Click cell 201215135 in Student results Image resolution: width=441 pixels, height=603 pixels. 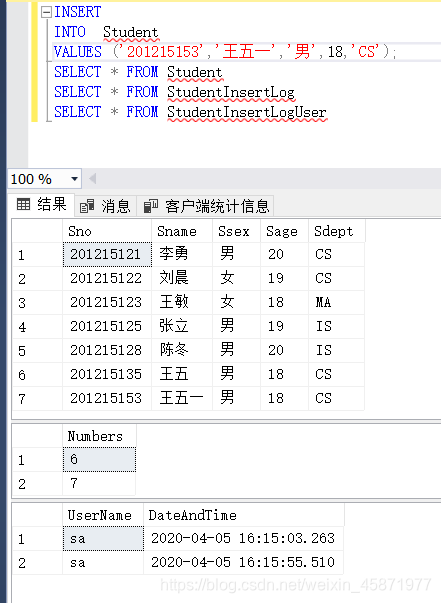click(107, 374)
